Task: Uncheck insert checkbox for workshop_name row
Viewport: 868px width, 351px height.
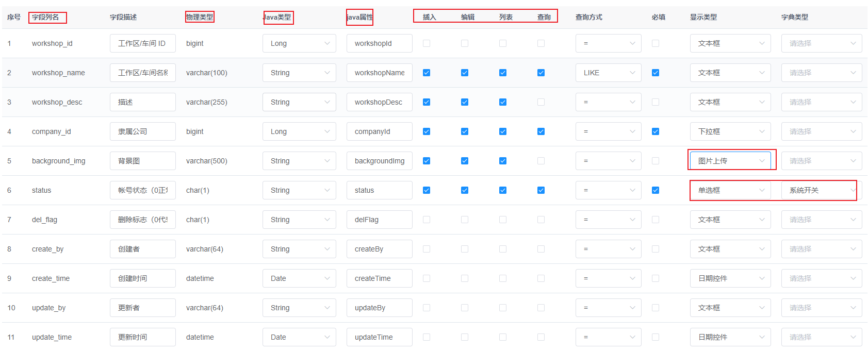Action: coord(427,73)
